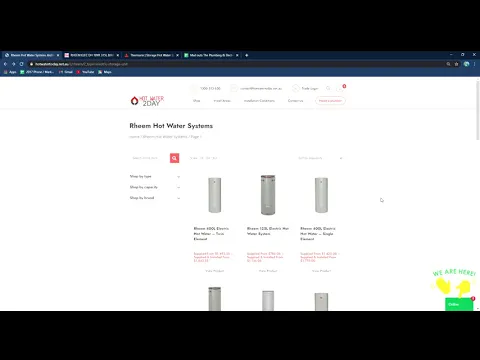Open the Rheem 125L Electric product image
Screen dimensions: 480x360
click(x=268, y=195)
